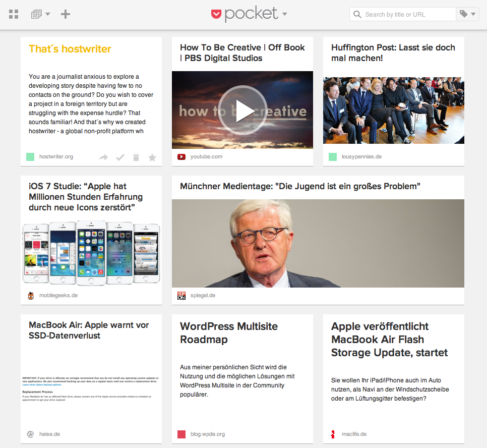Open Apple veröffentlicht MacBook Air Flash title
Viewport: 487px width, 448px height.
tap(389, 340)
